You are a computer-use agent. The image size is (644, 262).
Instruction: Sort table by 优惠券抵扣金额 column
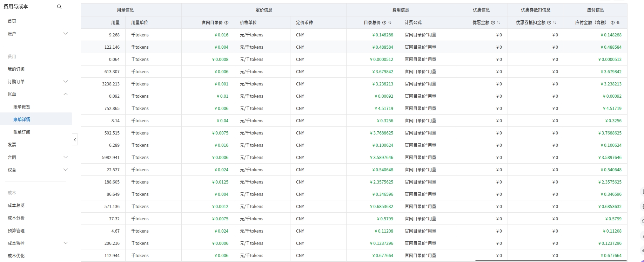[555, 22]
